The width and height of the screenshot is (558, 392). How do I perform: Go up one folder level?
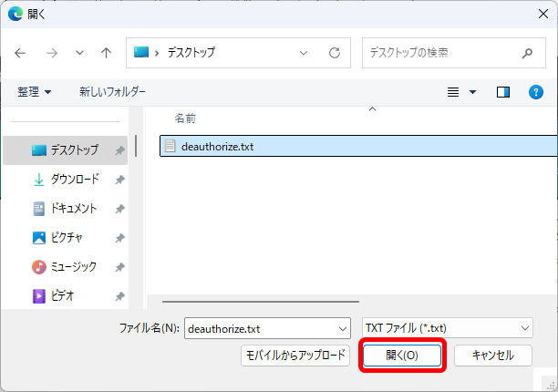(106, 53)
